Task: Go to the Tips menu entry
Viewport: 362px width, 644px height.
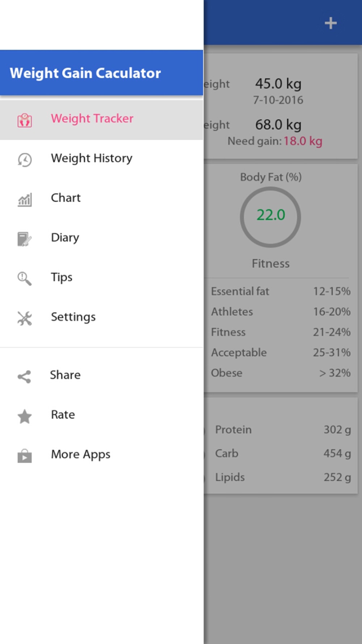Action: pyautogui.click(x=62, y=277)
